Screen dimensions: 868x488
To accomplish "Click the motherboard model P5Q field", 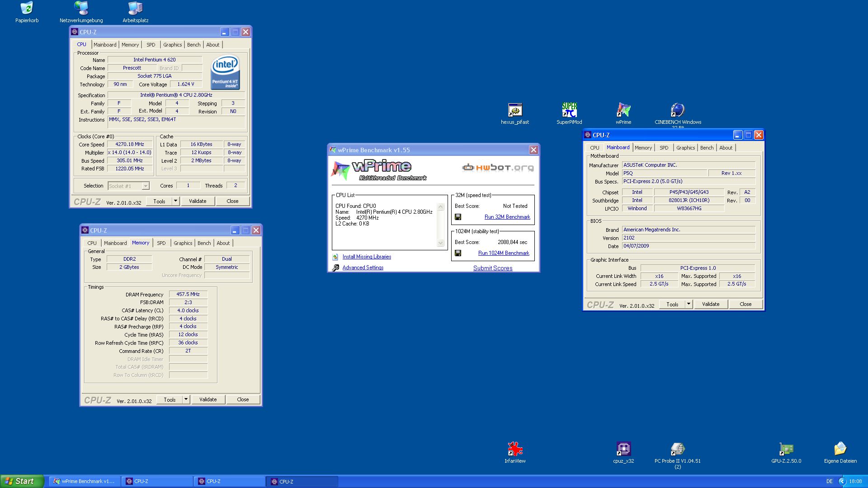I will tap(665, 173).
